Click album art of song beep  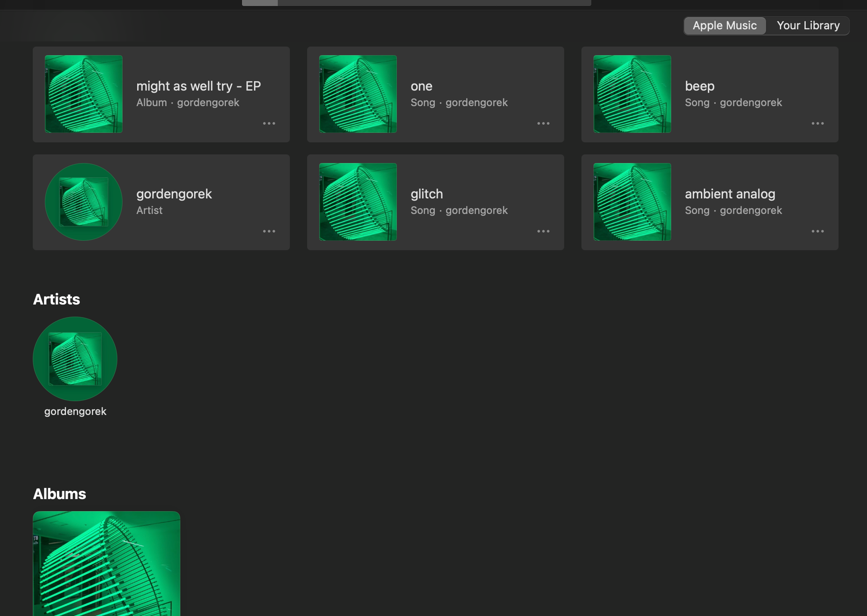632,94
